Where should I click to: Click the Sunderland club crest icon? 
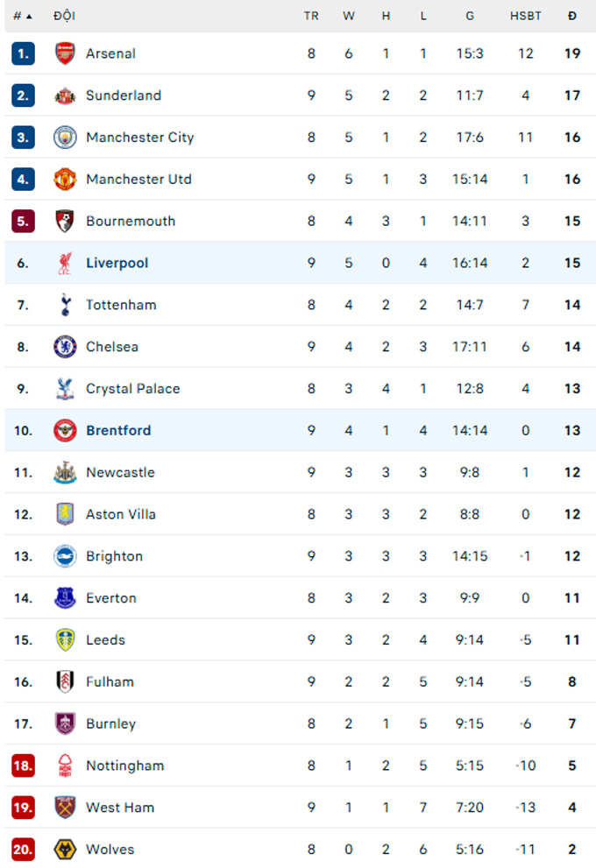[x=65, y=95]
